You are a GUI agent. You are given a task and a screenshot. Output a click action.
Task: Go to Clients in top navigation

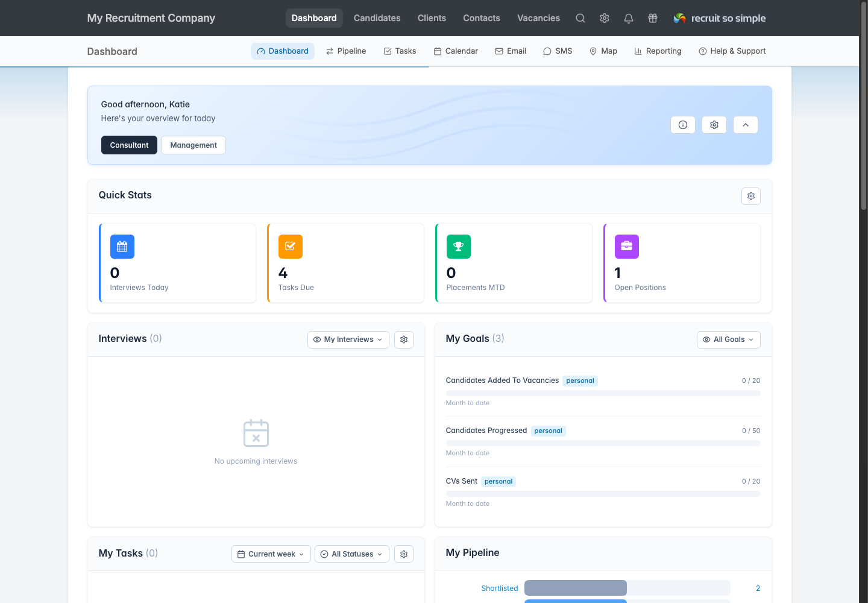tap(432, 18)
